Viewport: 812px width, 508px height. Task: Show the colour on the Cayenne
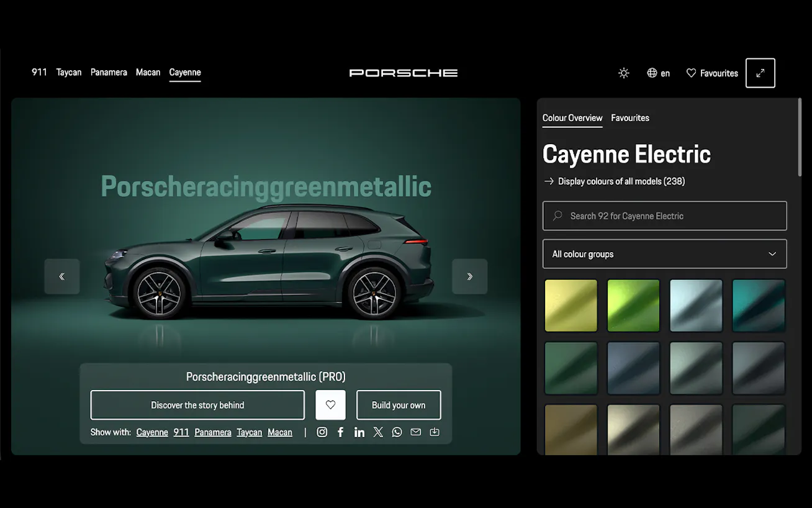pos(152,432)
